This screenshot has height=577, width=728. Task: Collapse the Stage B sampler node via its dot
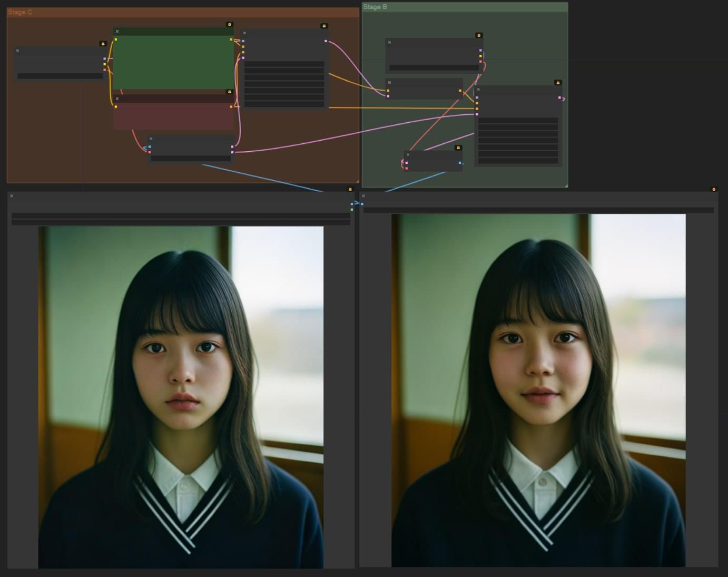tap(478, 90)
